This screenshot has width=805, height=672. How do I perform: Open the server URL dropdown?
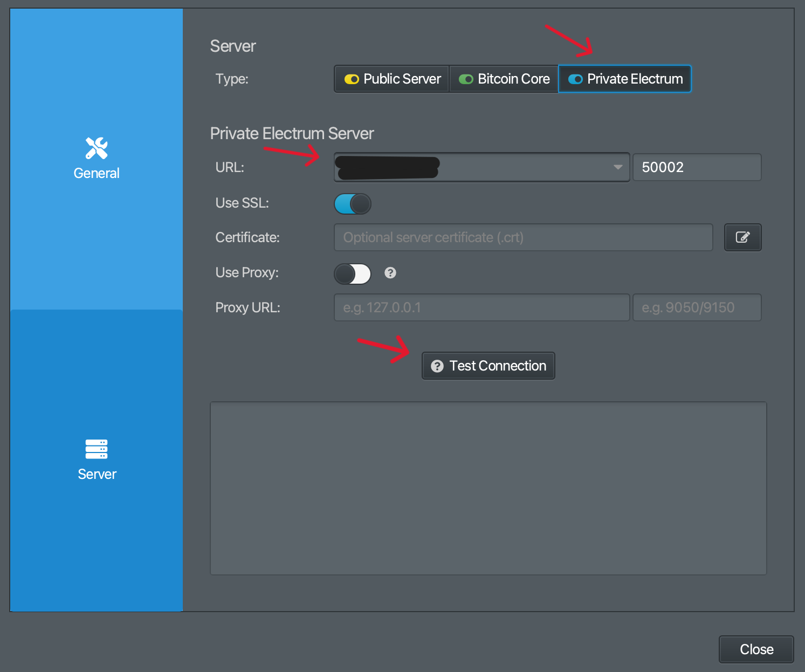618,167
